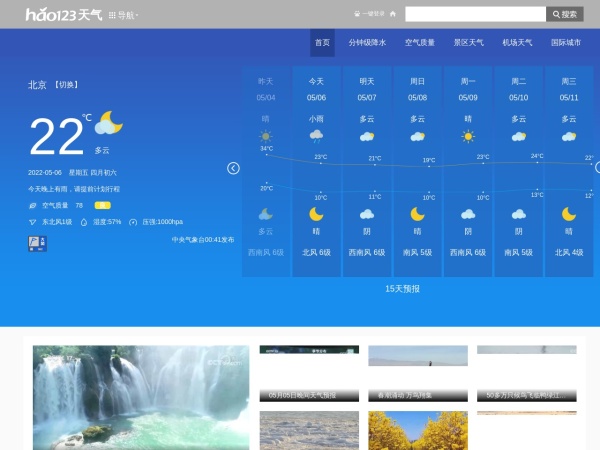Select the 国际城市 tab

(565, 43)
